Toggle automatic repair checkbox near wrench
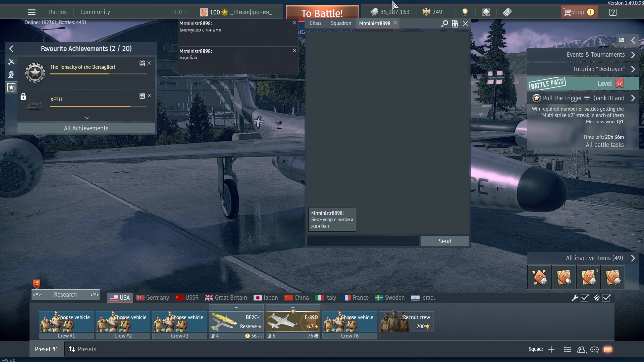 pyautogui.click(x=585, y=298)
